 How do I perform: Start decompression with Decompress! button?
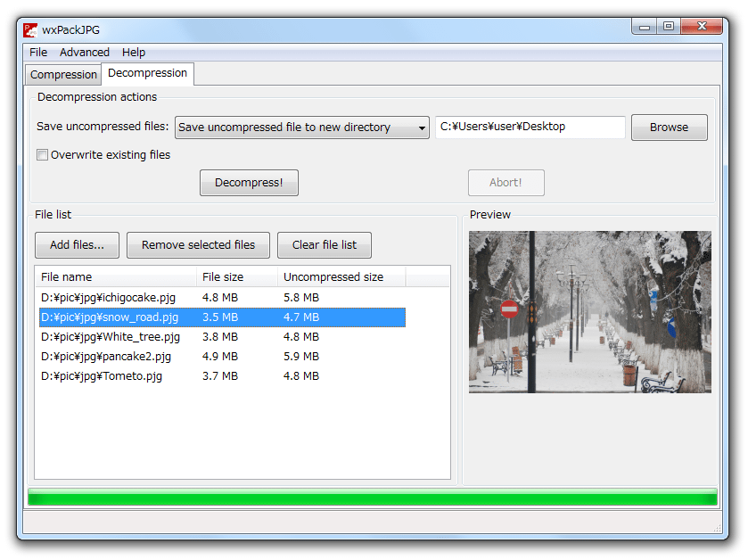click(249, 183)
